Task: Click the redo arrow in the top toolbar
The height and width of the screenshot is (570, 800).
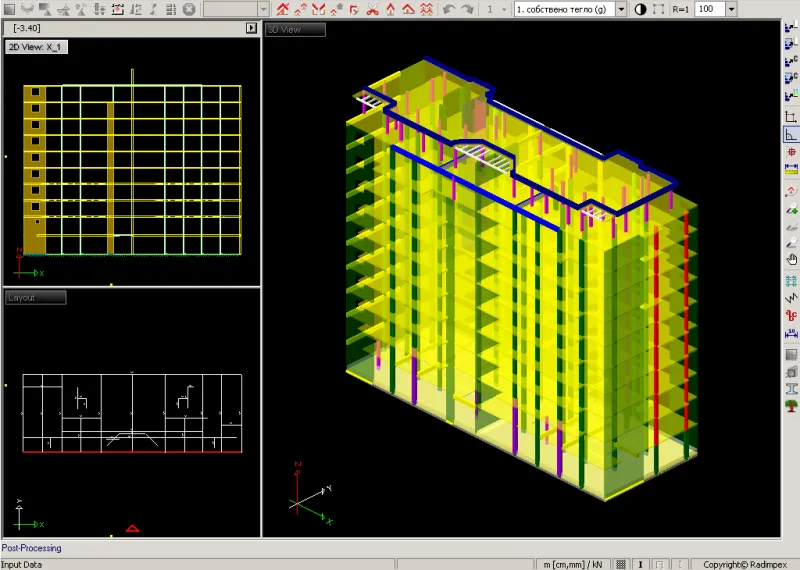Action: click(x=467, y=9)
